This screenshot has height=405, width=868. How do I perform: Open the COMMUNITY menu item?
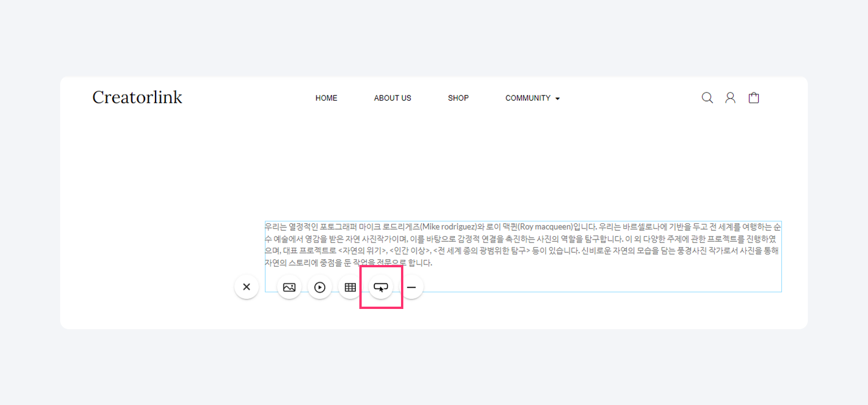pos(528,98)
